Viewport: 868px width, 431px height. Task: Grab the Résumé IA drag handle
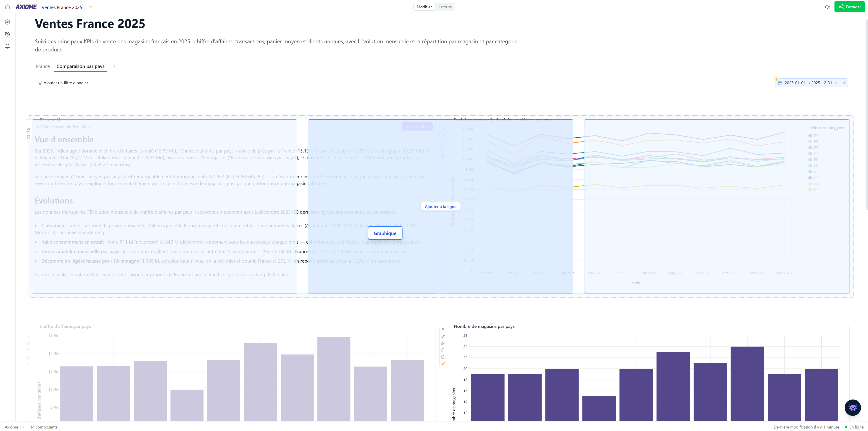29,123
